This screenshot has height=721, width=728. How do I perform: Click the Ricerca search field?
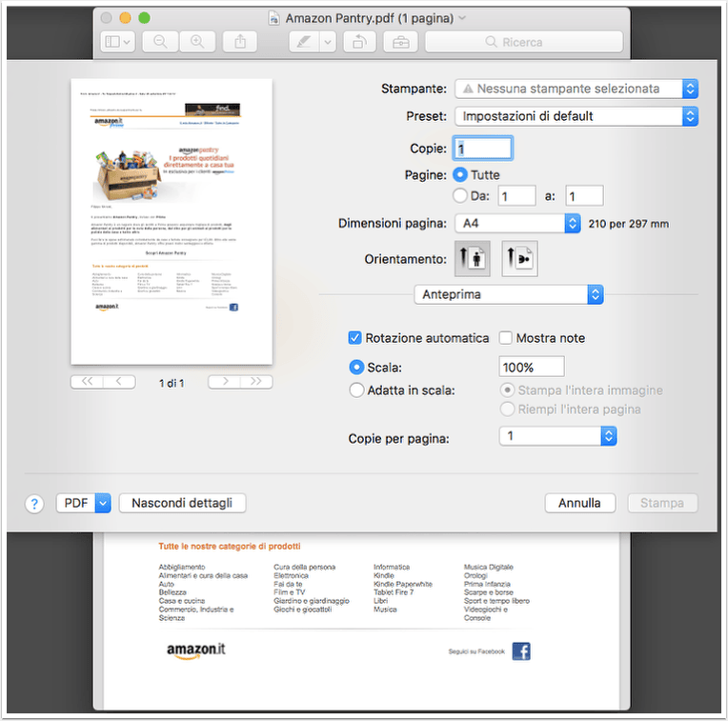(524, 42)
